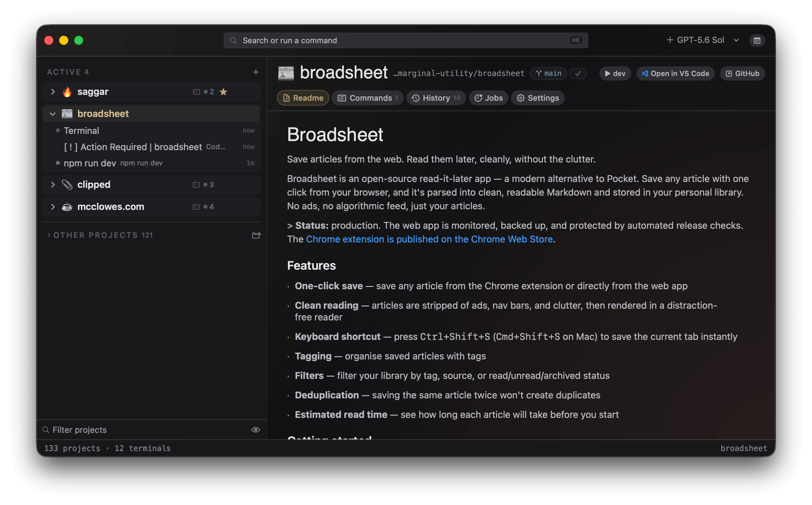Click the checkmark status badge beside main
The image size is (812, 505).
[578, 73]
